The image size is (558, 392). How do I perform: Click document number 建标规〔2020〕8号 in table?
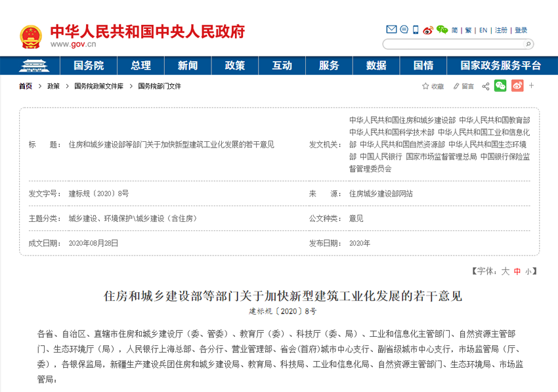click(x=98, y=194)
